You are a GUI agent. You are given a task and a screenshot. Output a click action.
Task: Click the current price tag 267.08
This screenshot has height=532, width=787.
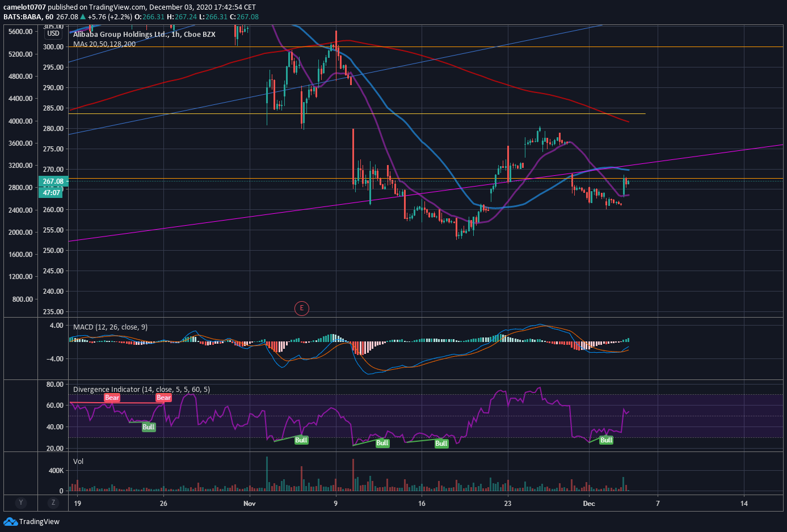[x=53, y=181]
